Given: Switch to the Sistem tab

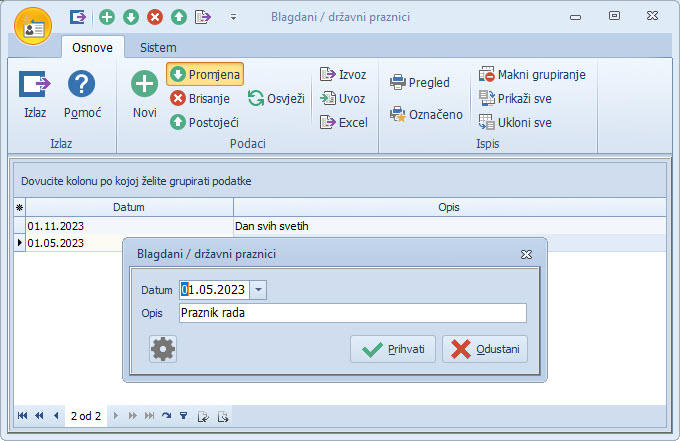Looking at the screenshot, I should tap(158, 47).
